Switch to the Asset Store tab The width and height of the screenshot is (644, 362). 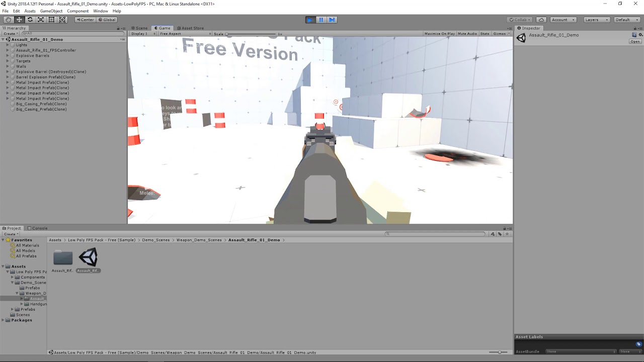point(190,28)
